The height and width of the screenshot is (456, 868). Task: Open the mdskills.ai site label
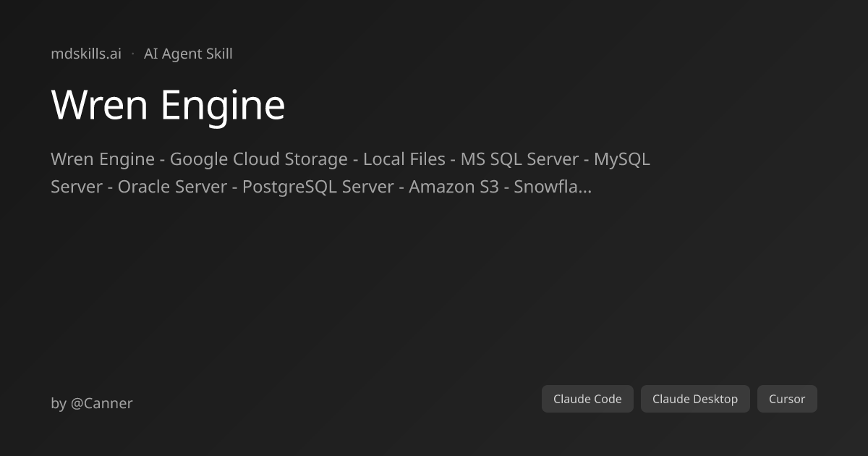click(86, 54)
